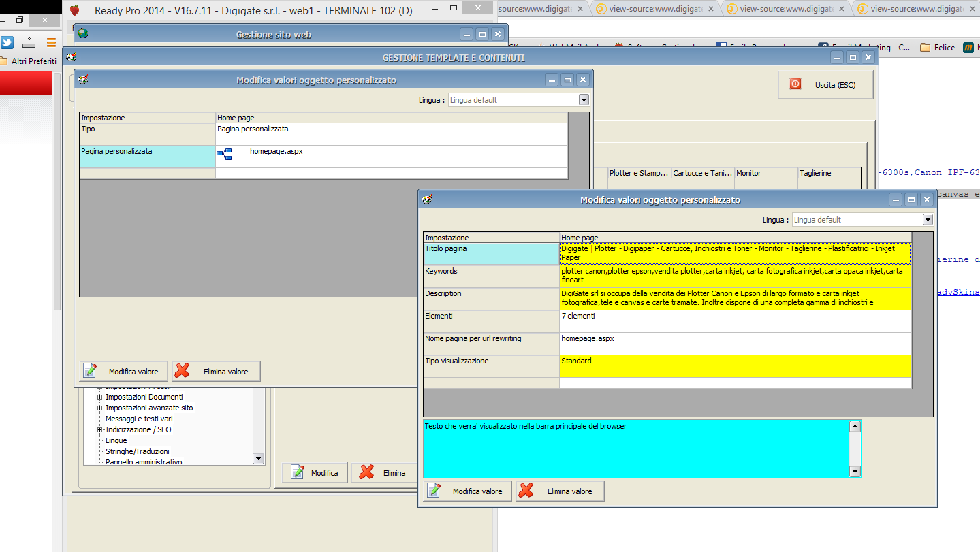The image size is (980, 552).
Task: Open the Lingua dropdown in the front dialog
Action: coord(927,220)
